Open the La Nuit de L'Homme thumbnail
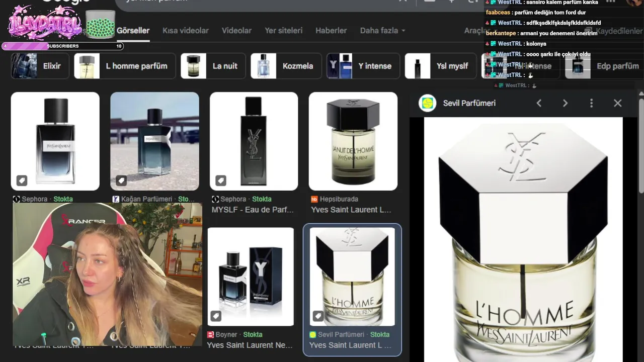The image size is (644, 362). [x=353, y=141]
